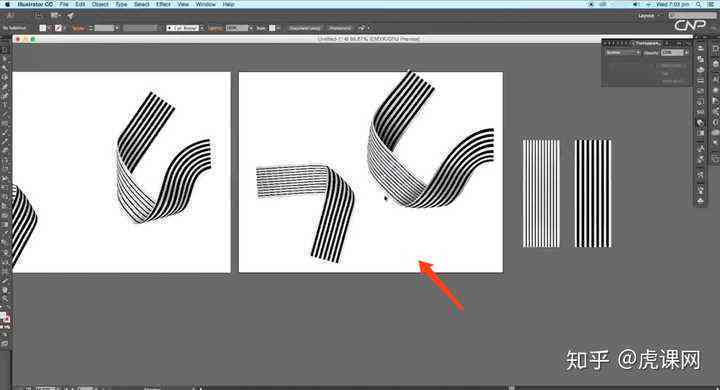Image resolution: width=720 pixels, height=390 pixels.
Task: Click the Document Setup button
Action: click(x=305, y=28)
